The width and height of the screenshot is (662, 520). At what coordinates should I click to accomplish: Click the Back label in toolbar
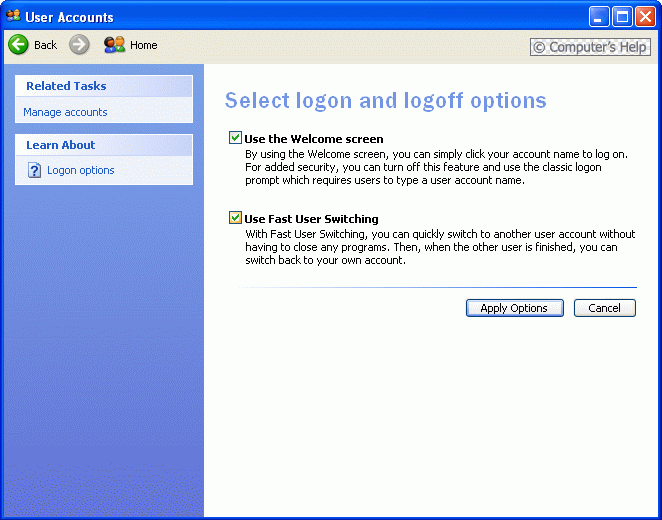pyautogui.click(x=45, y=45)
